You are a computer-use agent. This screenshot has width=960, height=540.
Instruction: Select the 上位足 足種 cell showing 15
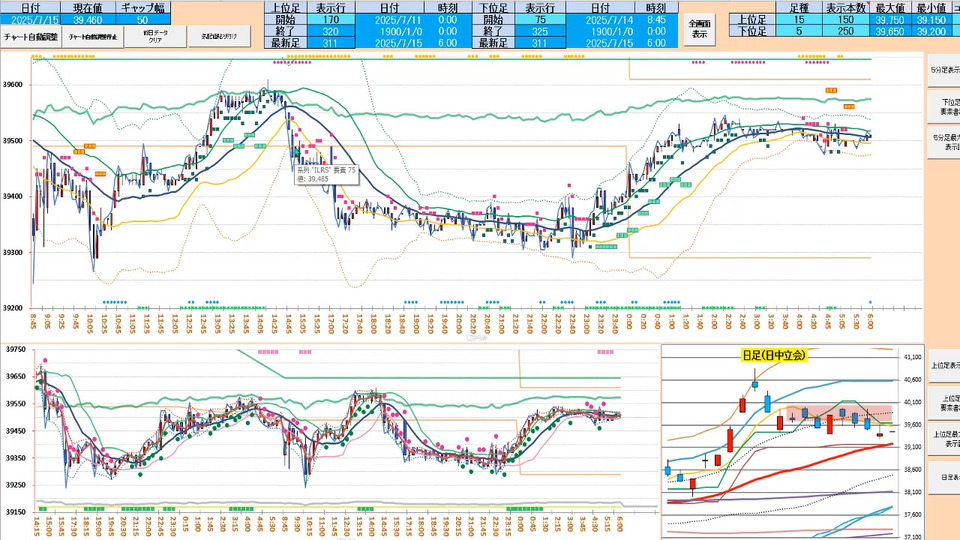point(798,19)
